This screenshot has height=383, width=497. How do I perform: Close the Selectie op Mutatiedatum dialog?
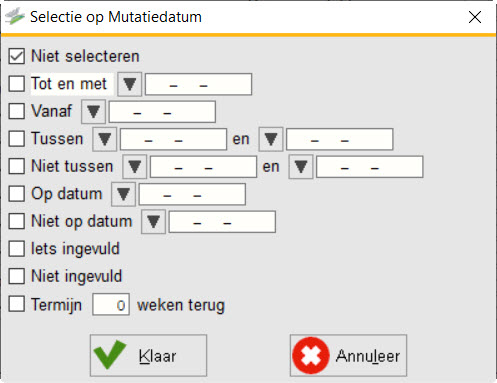tap(475, 17)
